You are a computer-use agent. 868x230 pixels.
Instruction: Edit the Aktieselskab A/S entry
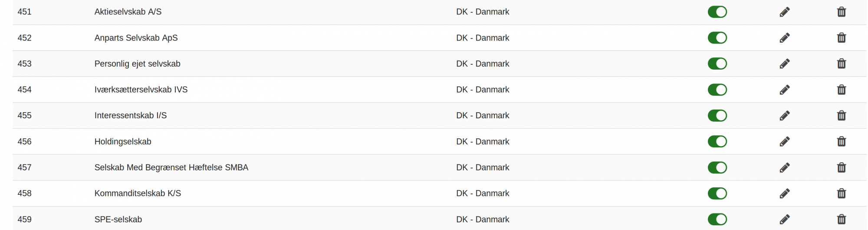tap(784, 12)
